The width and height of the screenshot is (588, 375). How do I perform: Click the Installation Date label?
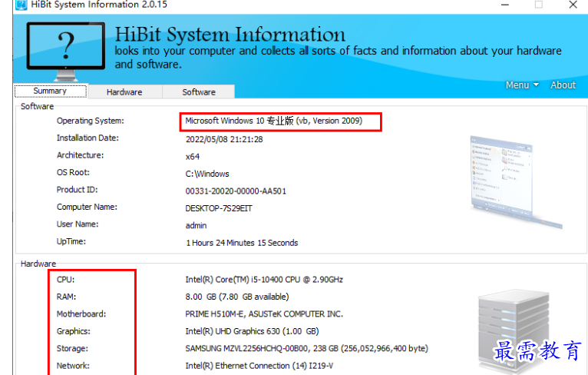coord(88,138)
